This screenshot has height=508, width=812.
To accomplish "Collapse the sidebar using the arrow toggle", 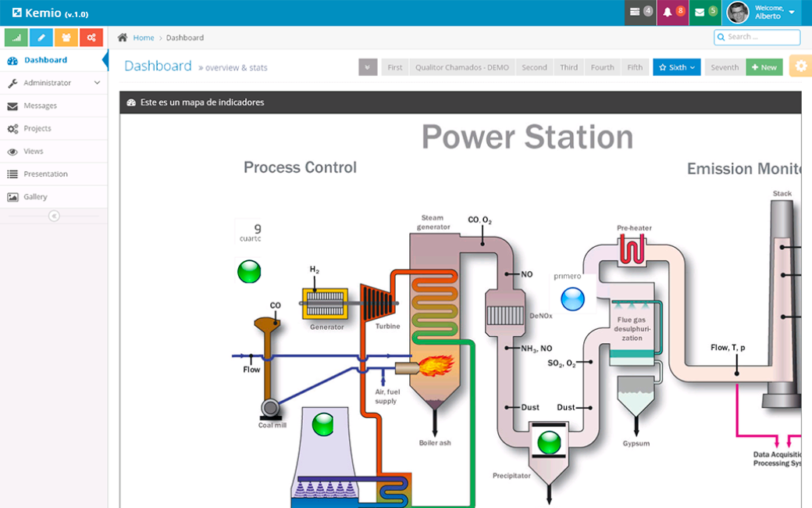I will click(54, 216).
